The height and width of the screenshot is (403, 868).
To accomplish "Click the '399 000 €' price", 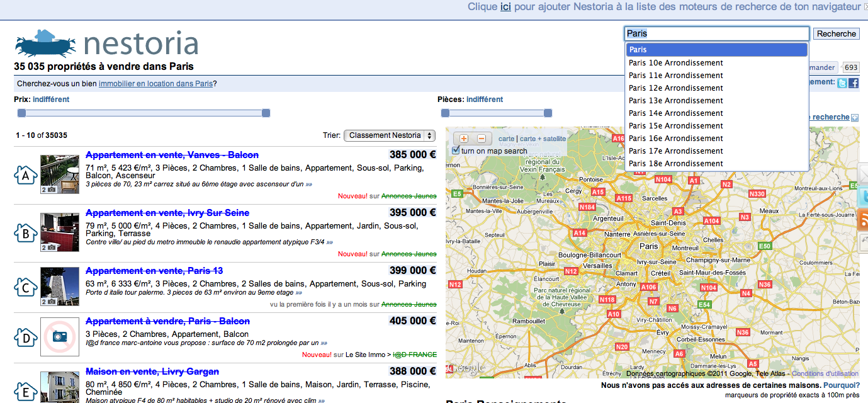I will click(413, 271).
